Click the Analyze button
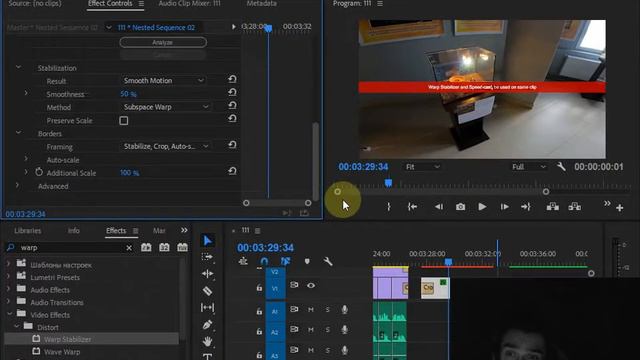640x360 pixels. 163,42
